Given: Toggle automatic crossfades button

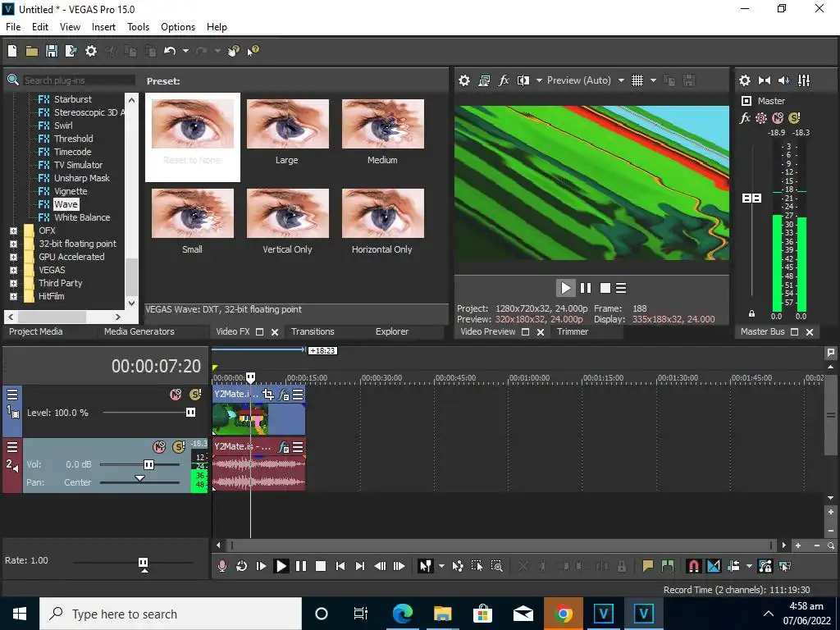Looking at the screenshot, I should (x=714, y=566).
